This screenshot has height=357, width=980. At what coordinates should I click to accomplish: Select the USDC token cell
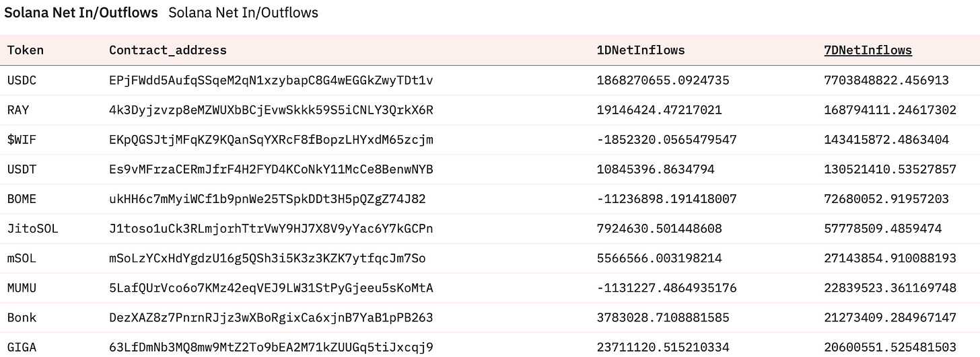22,80
